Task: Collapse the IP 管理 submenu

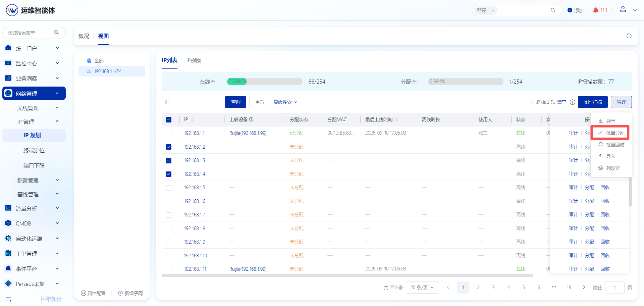Action: [x=57, y=121]
